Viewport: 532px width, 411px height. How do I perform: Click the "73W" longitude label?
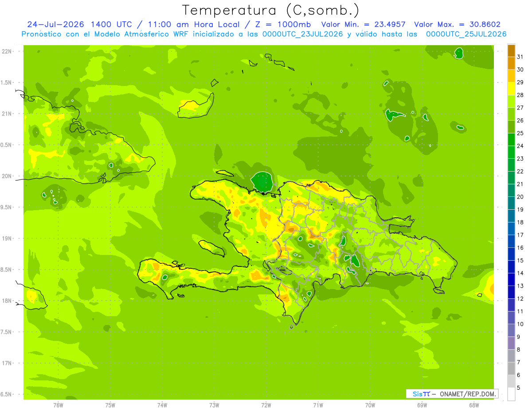pyautogui.click(x=214, y=405)
